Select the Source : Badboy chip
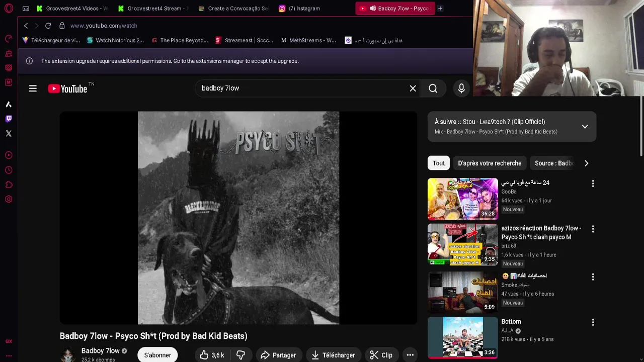 click(x=552, y=163)
